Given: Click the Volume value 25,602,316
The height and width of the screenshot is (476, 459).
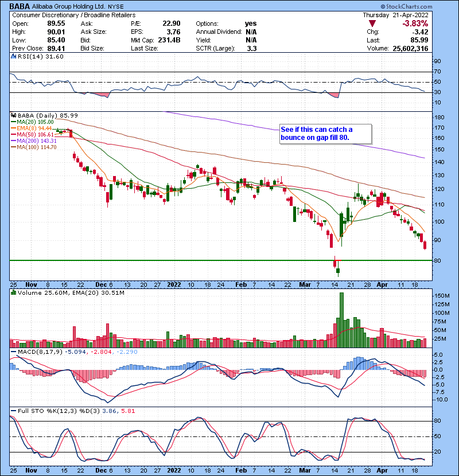Looking at the screenshot, I should 410,48.
